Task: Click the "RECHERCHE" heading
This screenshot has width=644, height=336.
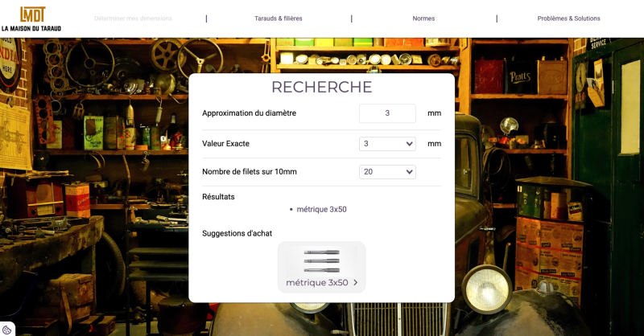Action: click(321, 87)
